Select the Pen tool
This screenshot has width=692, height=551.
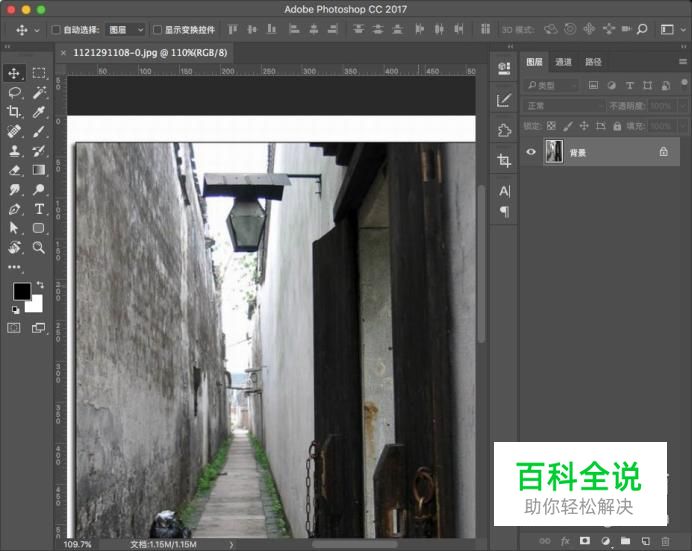pos(15,209)
